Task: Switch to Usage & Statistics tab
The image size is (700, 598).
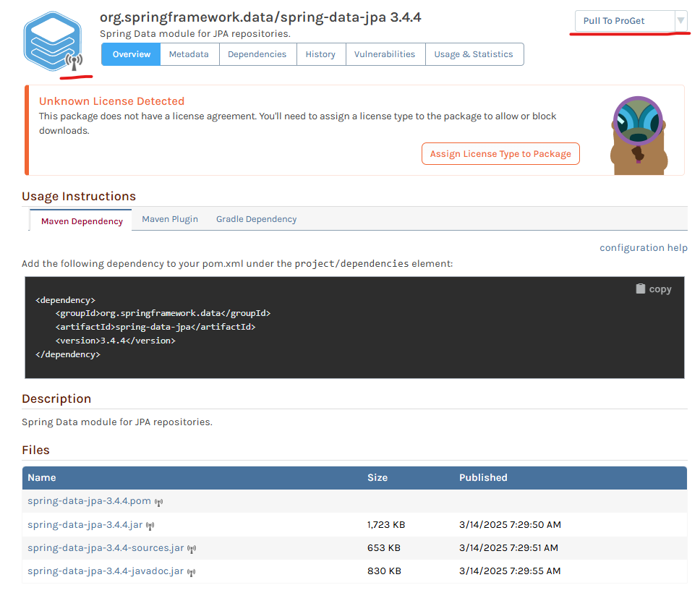Action: [x=474, y=54]
